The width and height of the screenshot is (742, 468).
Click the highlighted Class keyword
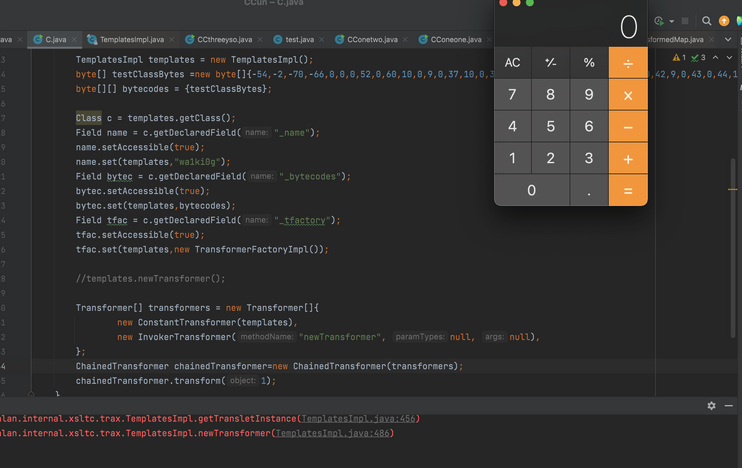point(88,118)
